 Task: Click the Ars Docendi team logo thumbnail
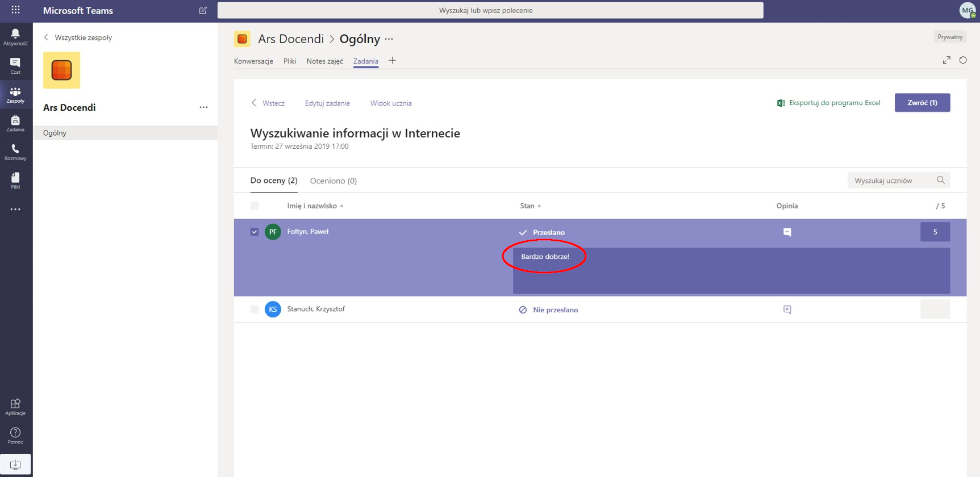click(61, 70)
